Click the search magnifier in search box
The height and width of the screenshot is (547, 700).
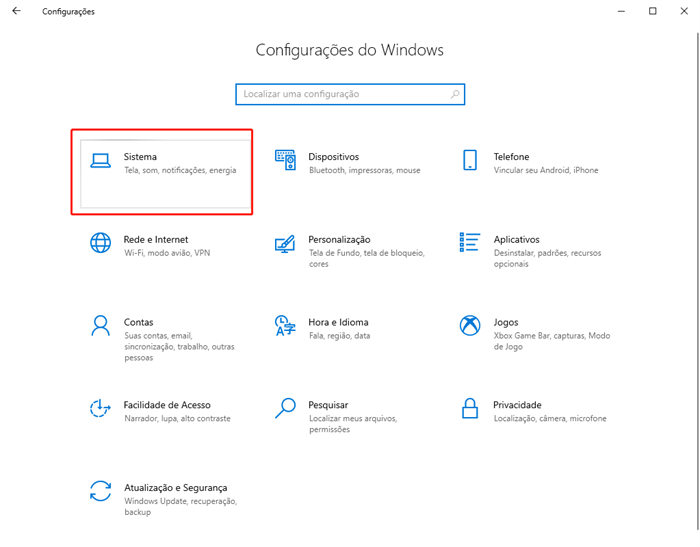(455, 94)
